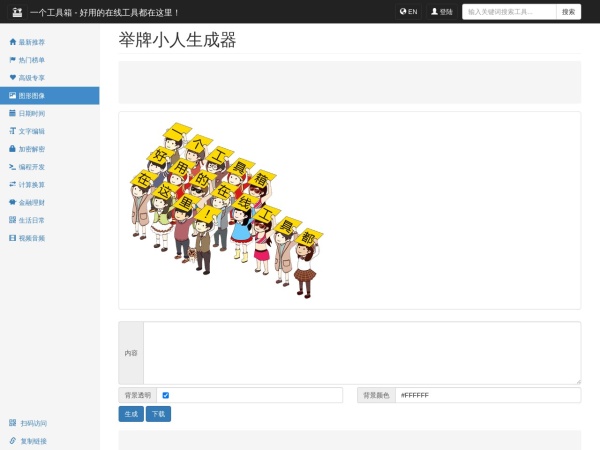
Task: Click the terminal icon for 编程开发
Action: (x=12, y=167)
